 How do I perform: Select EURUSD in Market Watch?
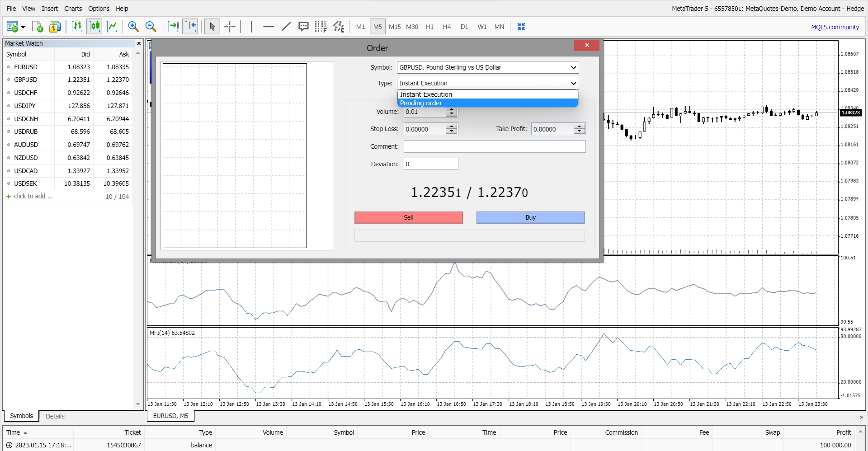tap(68, 67)
